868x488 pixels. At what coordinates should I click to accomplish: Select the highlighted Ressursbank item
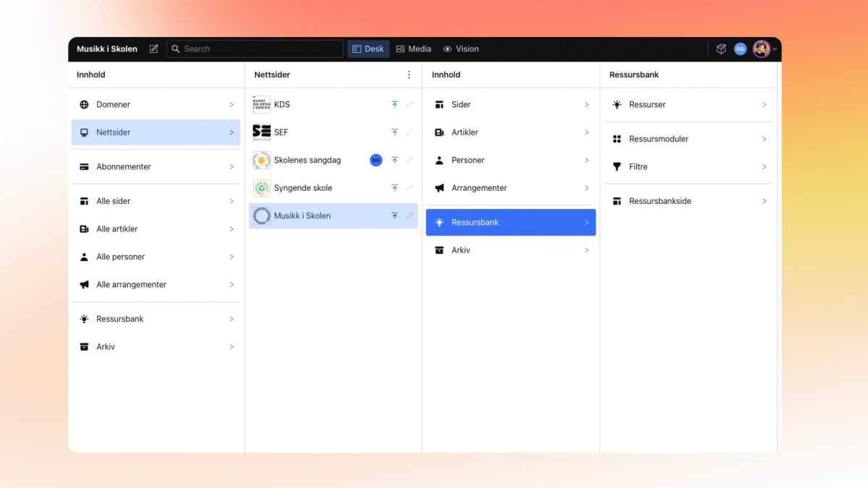511,223
